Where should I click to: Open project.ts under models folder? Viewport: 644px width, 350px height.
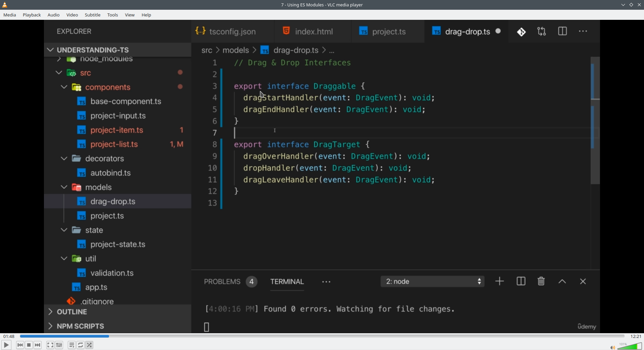click(x=117, y=216)
